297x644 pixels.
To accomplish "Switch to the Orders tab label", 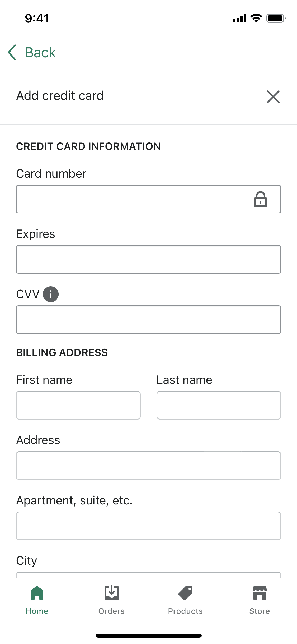I will coord(111,611).
